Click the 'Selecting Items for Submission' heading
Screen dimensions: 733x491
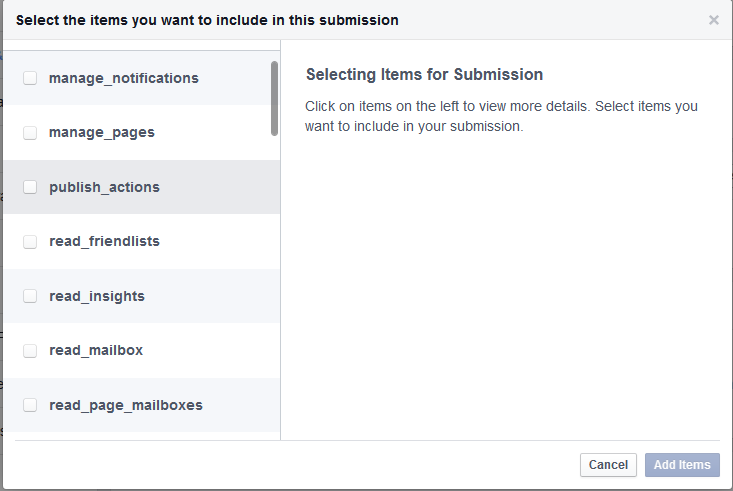(x=424, y=75)
